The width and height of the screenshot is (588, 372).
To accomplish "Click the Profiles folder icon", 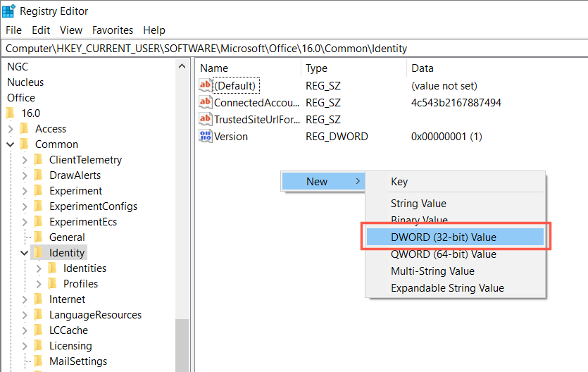I will point(53,283).
